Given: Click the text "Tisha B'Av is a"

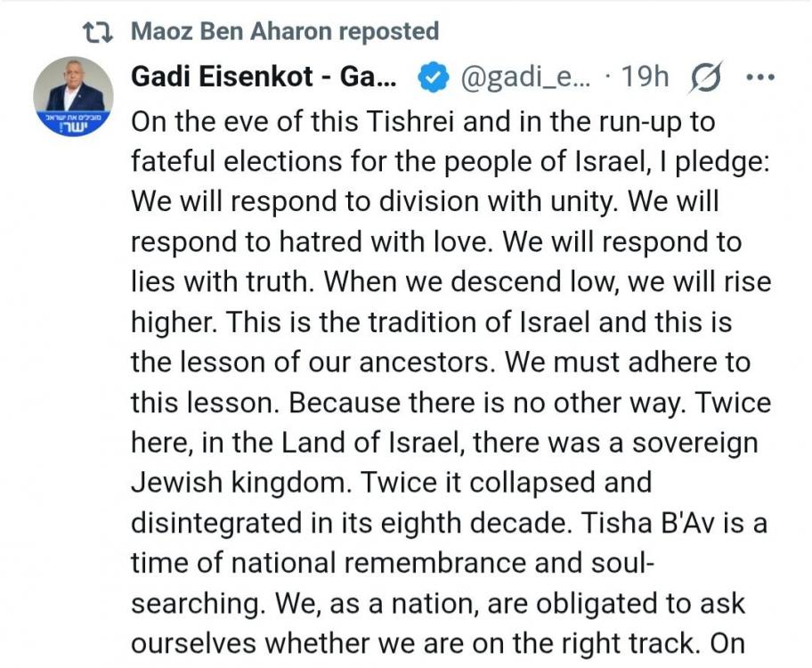Looking at the screenshot, I should [674, 523].
